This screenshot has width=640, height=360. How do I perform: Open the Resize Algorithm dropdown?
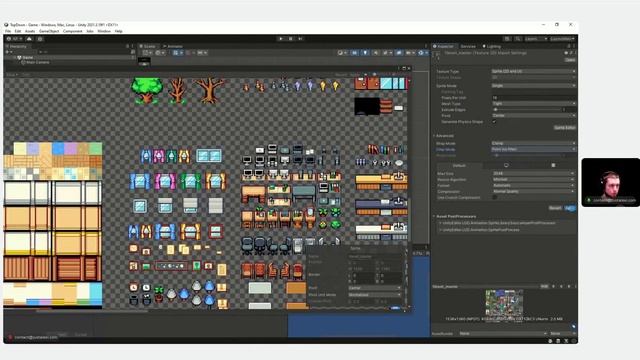[533, 179]
